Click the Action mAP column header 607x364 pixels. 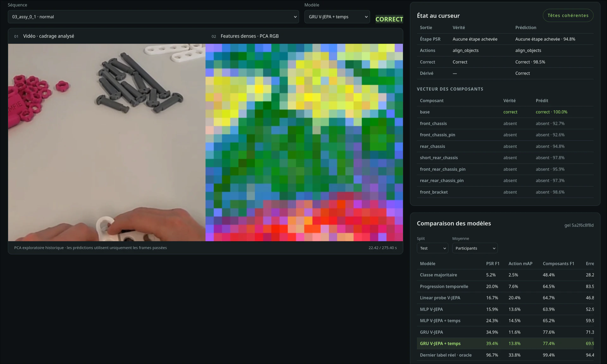click(x=520, y=264)
